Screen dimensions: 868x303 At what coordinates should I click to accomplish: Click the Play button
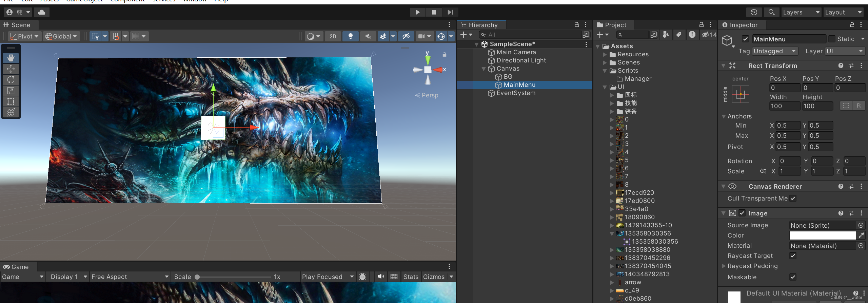coord(417,12)
